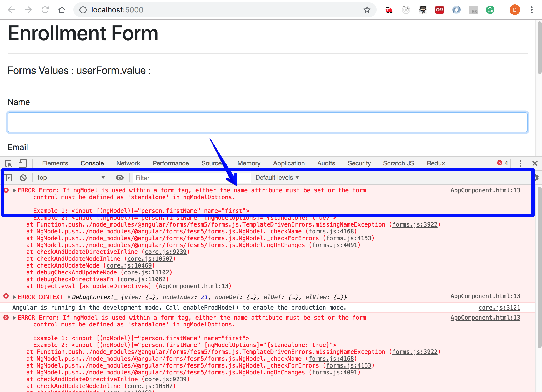Toggle device toolbar emulation mode
The height and width of the screenshot is (392, 542).
23,163
